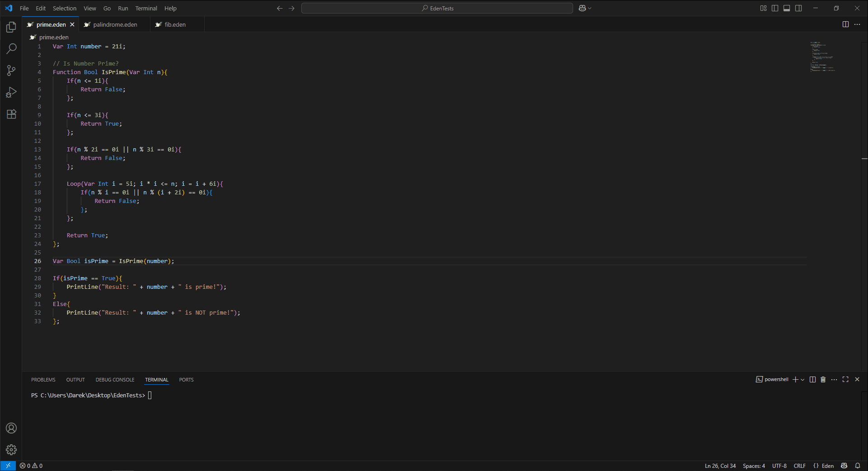Close the terminal panel
Screen dimensions: 868x471
(857, 380)
